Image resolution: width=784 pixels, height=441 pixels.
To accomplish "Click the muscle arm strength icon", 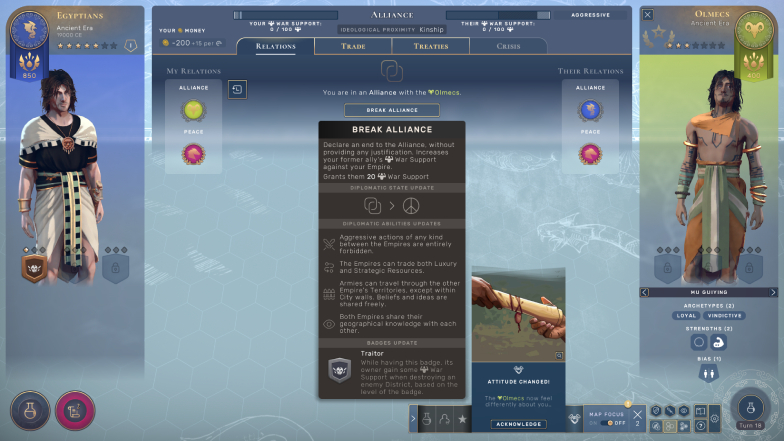I will click(718, 342).
